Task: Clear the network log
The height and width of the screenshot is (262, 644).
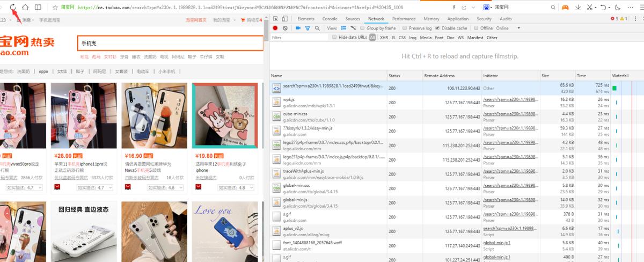Action: [285, 28]
